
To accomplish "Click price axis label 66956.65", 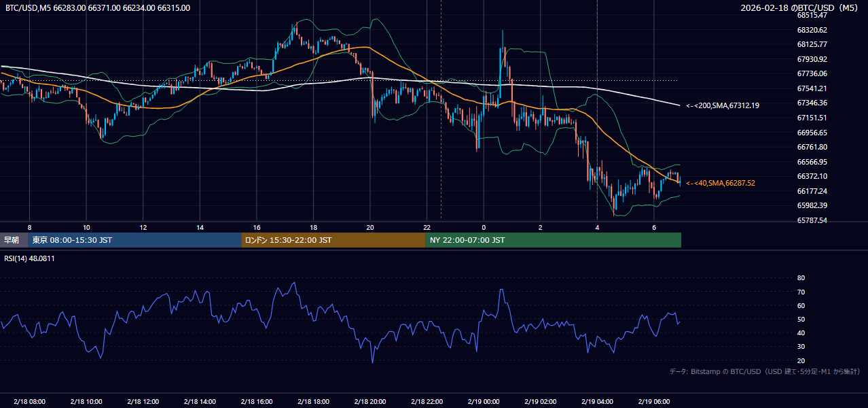I will 812,133.
